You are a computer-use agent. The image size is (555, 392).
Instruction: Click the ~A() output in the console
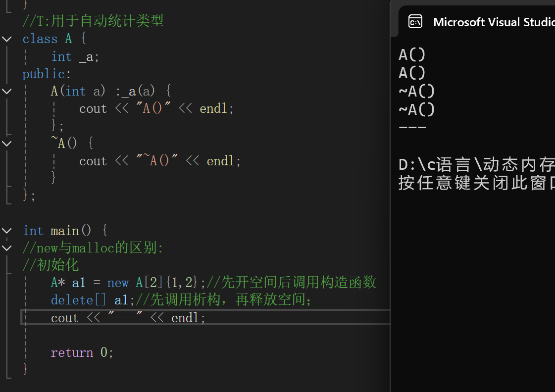tap(416, 91)
